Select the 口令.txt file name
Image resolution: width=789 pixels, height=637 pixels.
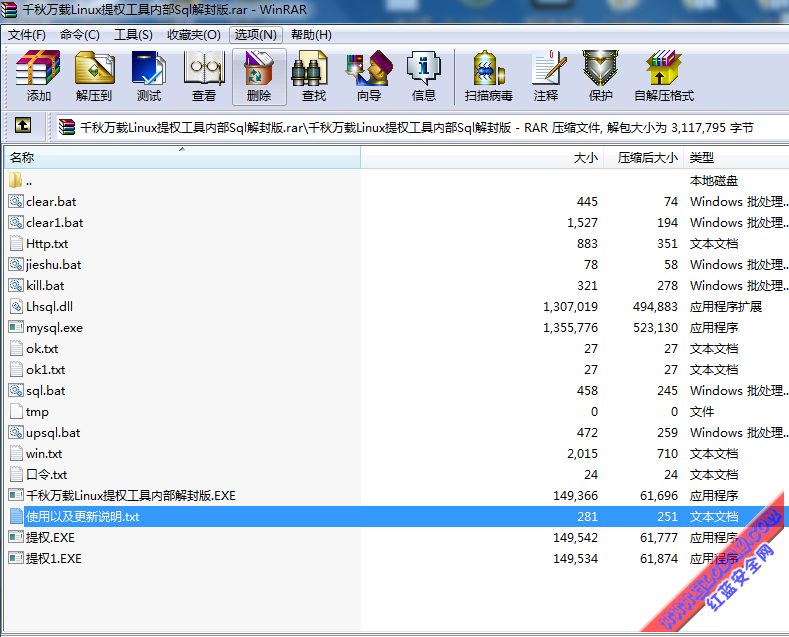[x=46, y=474]
